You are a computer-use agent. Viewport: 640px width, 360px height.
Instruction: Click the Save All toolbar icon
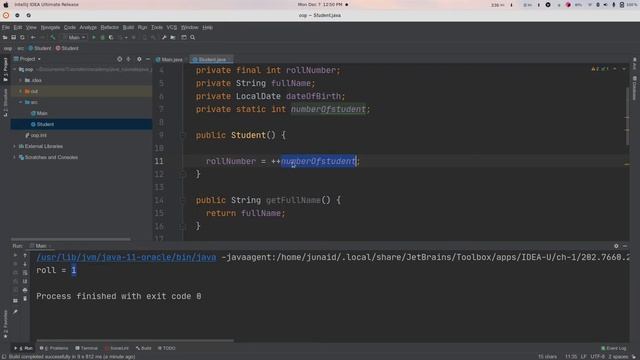pos(13,38)
